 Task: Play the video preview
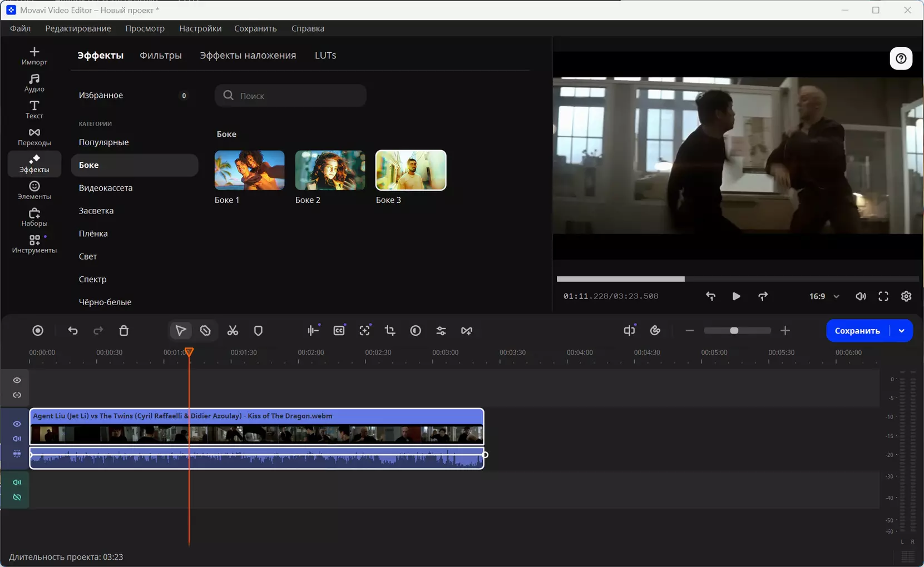click(x=736, y=296)
